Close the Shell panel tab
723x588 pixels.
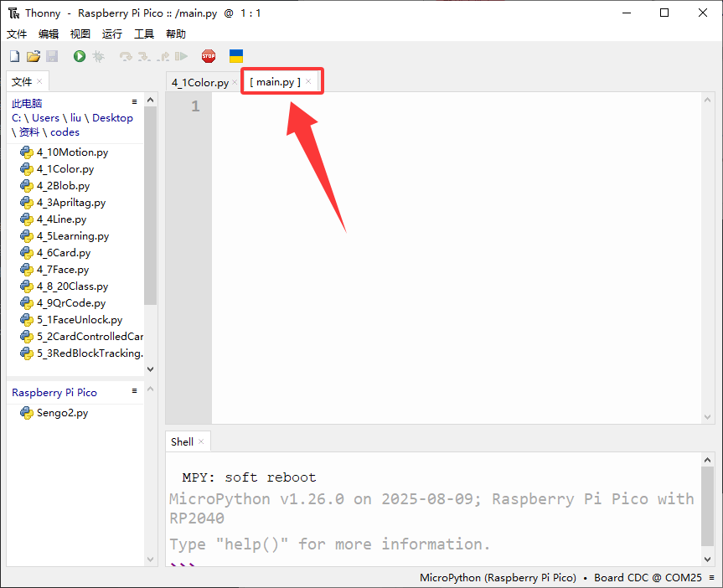click(201, 441)
